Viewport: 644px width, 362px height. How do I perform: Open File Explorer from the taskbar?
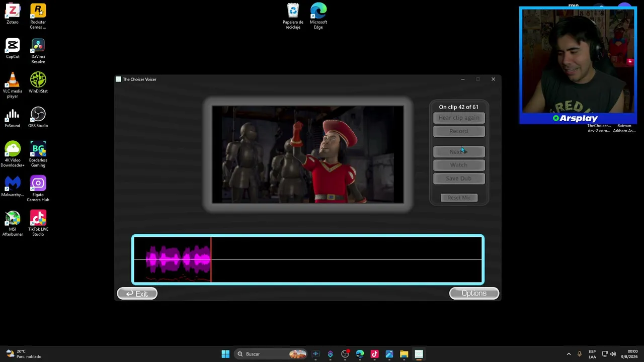click(404, 354)
